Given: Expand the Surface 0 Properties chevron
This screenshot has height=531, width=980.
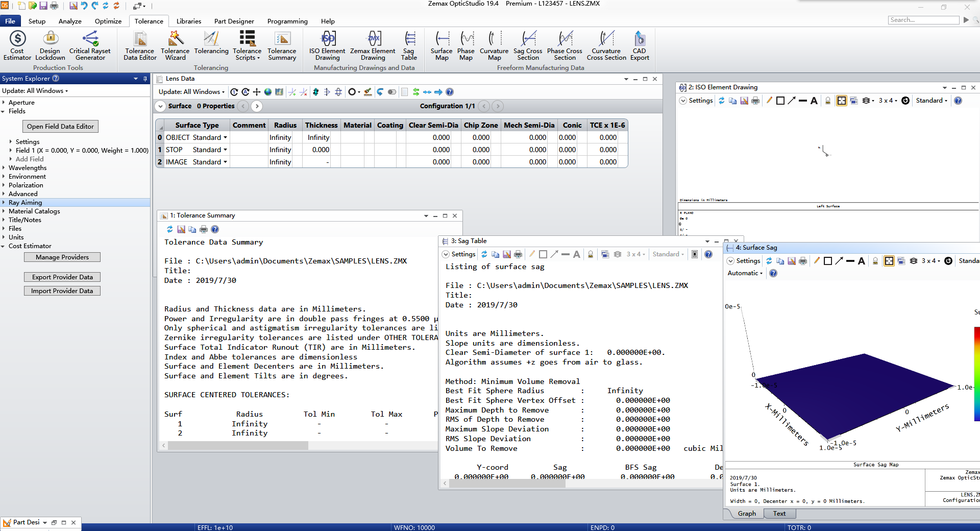Looking at the screenshot, I should [x=160, y=106].
